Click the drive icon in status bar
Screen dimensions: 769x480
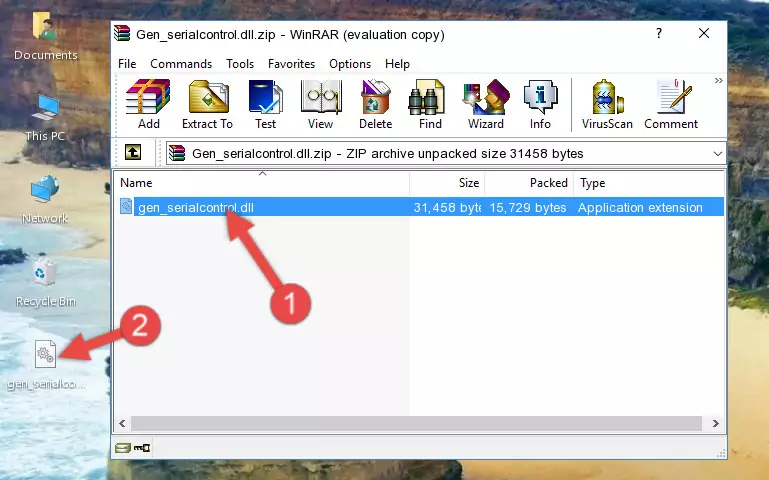click(123, 448)
